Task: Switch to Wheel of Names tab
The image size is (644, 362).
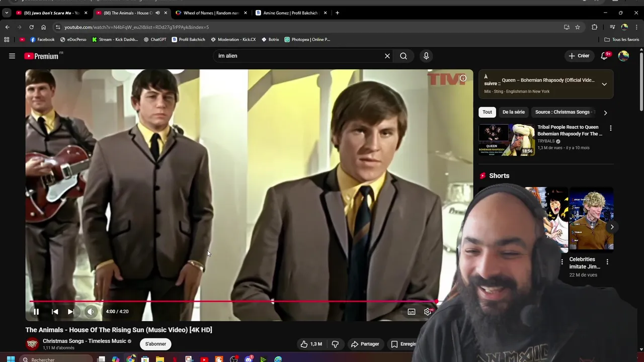Action: (211, 13)
